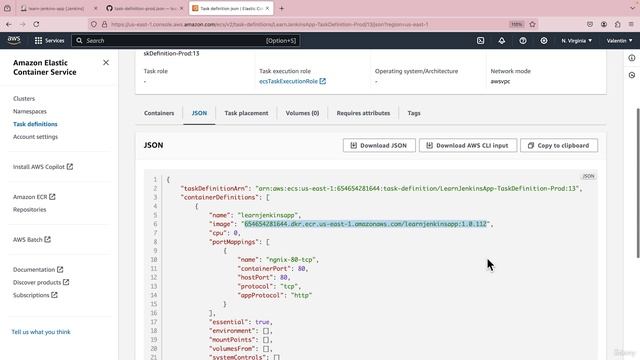Open the Firefox account icon
The width and height of the screenshot is (640, 360).
[604, 24]
